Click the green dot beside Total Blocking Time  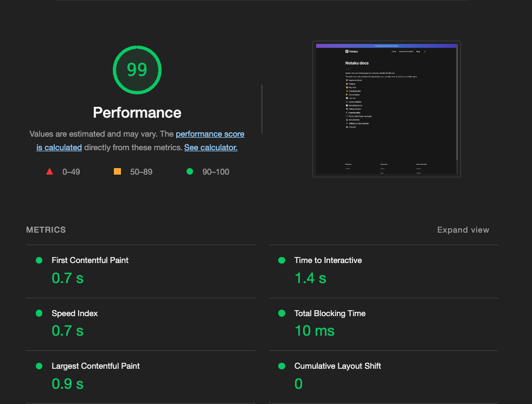pos(281,313)
